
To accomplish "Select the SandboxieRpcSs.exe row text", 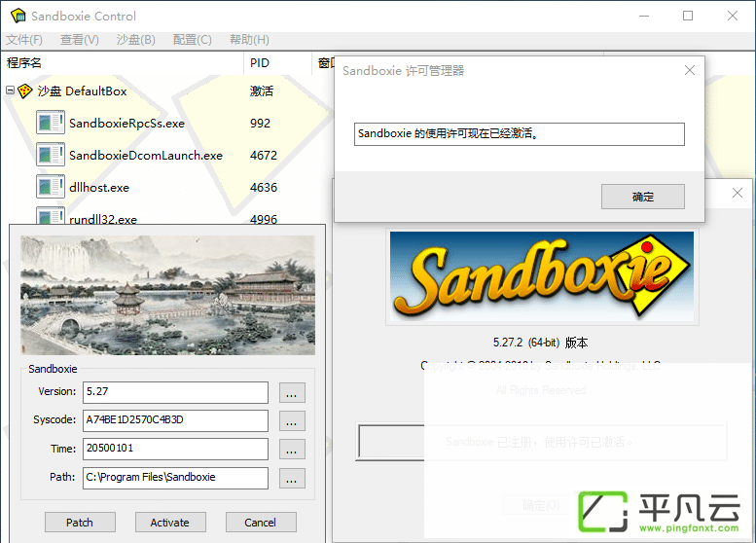I will click(126, 124).
